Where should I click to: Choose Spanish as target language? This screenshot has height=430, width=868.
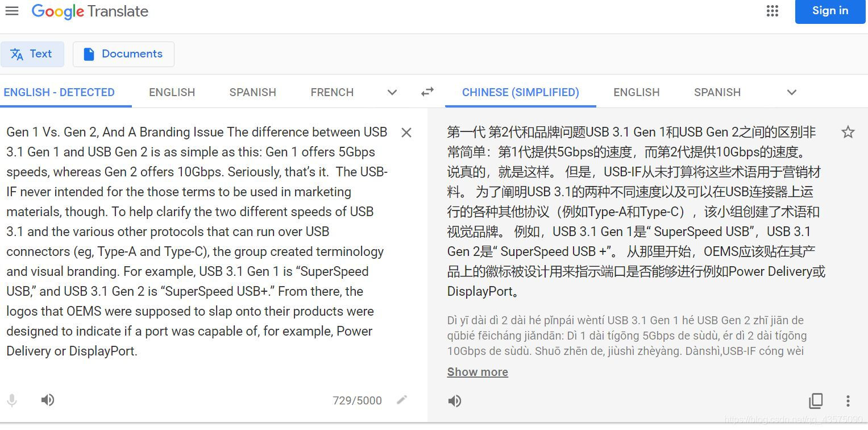717,92
